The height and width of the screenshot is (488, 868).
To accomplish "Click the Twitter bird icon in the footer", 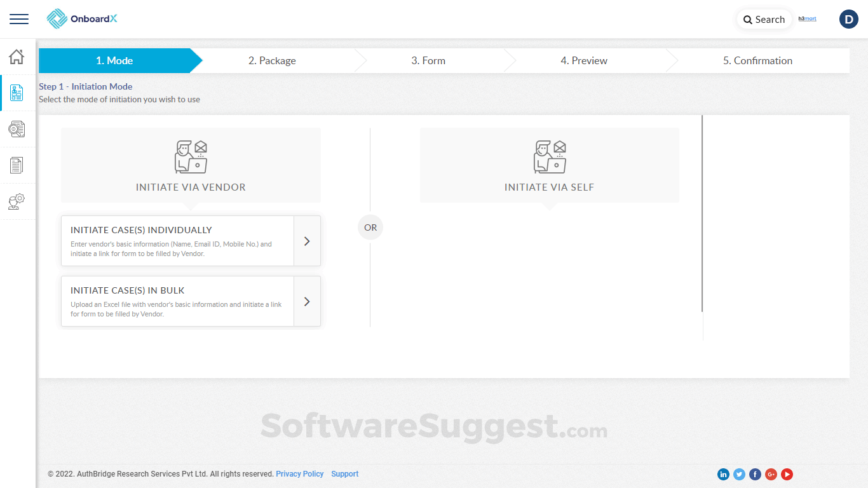I will (739, 474).
